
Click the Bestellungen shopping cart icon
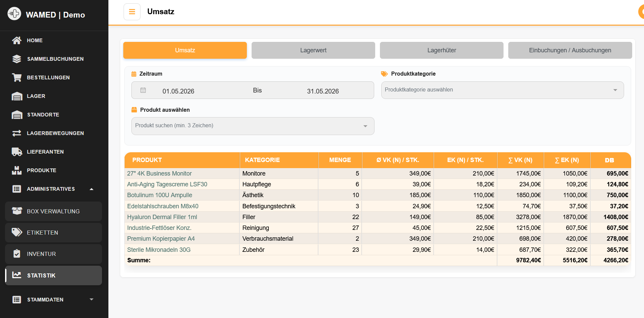(x=17, y=77)
